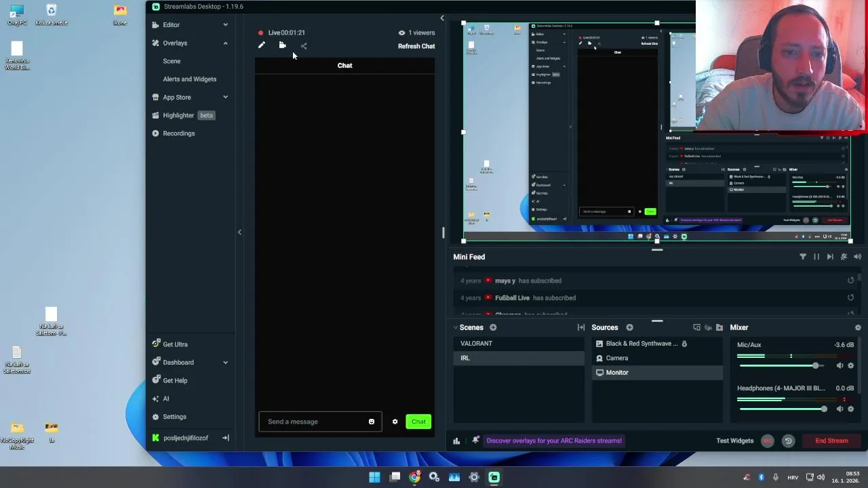Image resolution: width=868 pixels, height=488 pixels.
Task: Open the ARC Raiders overlays promotion link
Action: click(x=554, y=441)
